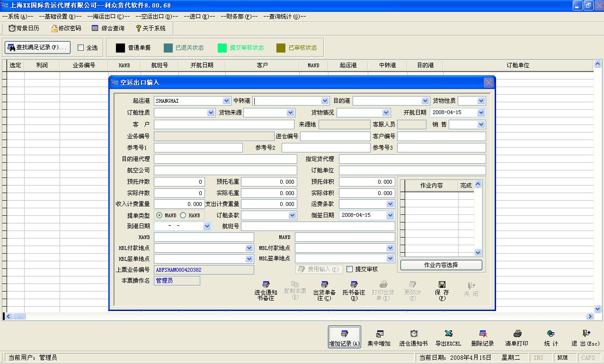This screenshot has height=364, width=604.
Task: Open the 背景日历 calendar tool
Action: [x=24, y=28]
